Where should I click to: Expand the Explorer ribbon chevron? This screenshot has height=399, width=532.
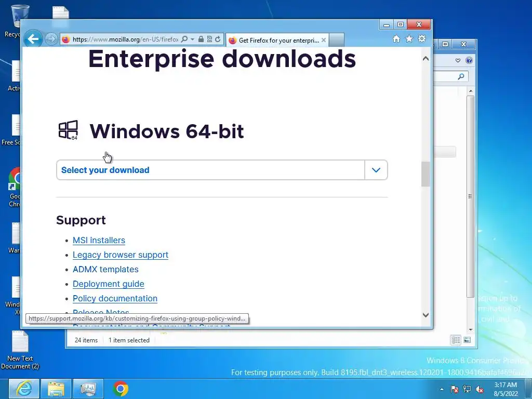point(458,60)
